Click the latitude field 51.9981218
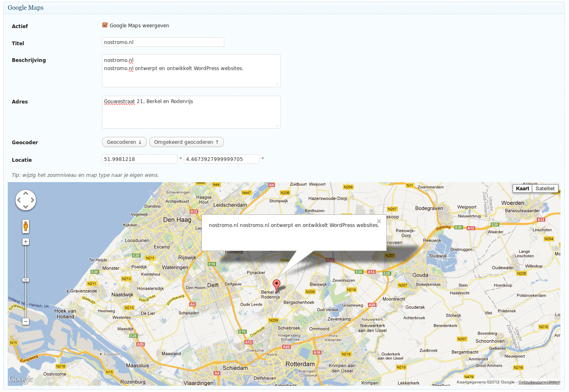The image size is (569, 392). [139, 159]
